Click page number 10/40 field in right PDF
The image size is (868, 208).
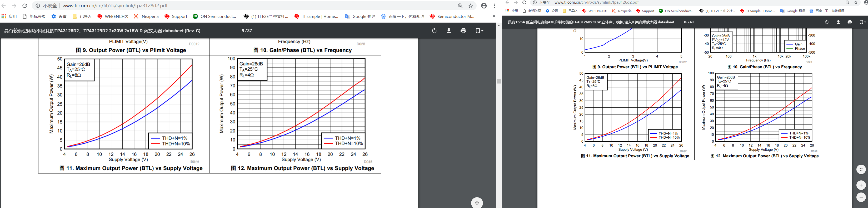tap(689, 22)
